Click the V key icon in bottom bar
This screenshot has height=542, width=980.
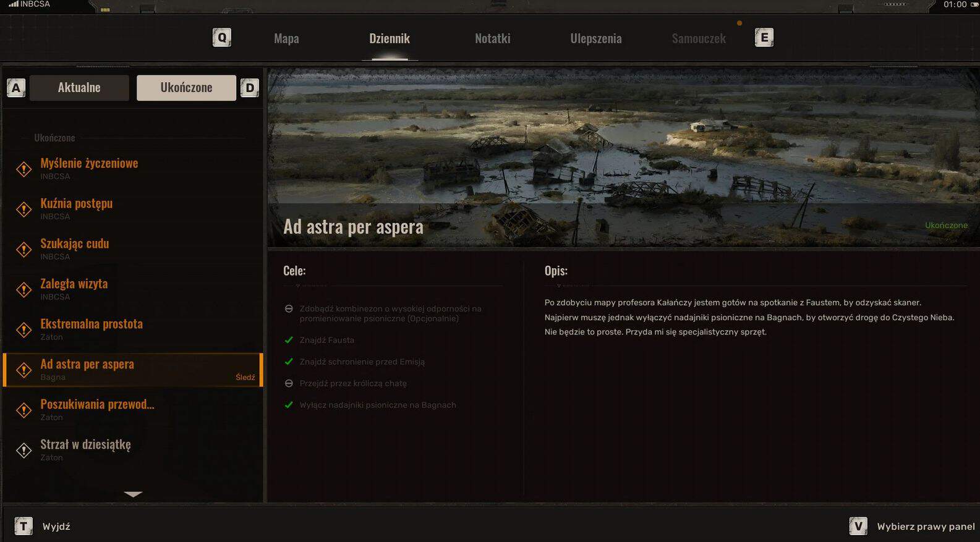[x=858, y=526]
